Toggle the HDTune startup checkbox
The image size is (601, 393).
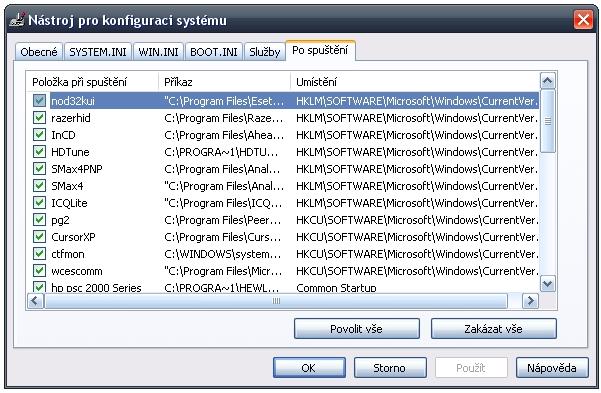coord(39,152)
